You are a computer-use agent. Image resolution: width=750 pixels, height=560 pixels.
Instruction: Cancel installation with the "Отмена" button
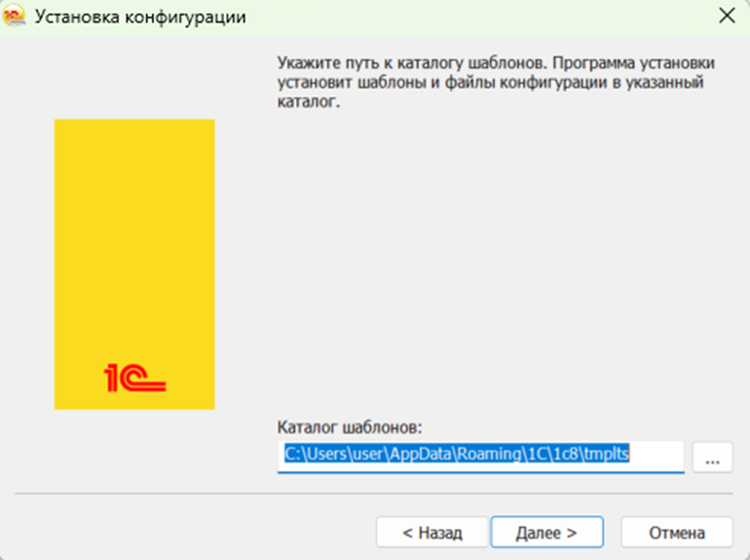coord(676,533)
